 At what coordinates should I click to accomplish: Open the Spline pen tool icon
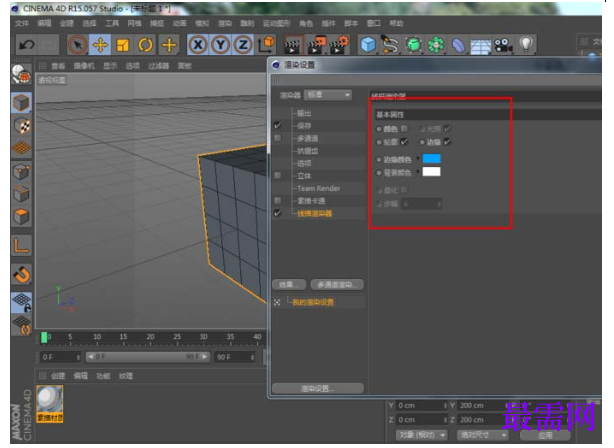[x=390, y=45]
